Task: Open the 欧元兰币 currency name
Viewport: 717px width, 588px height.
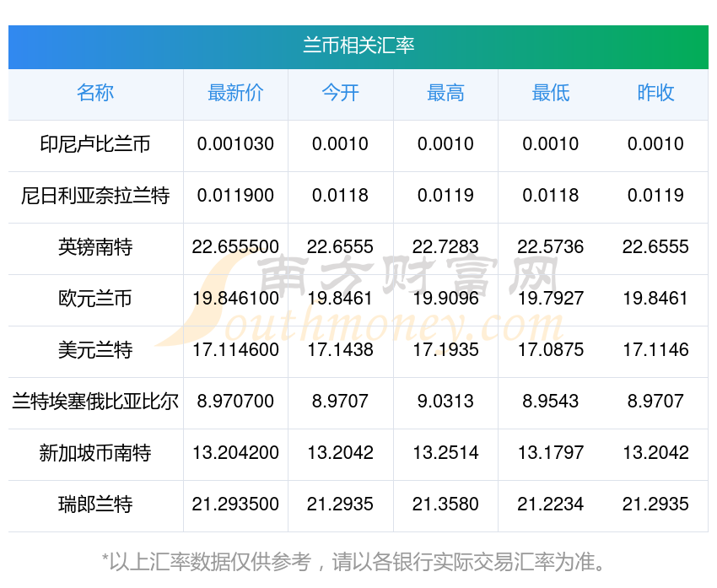Action: [x=95, y=299]
